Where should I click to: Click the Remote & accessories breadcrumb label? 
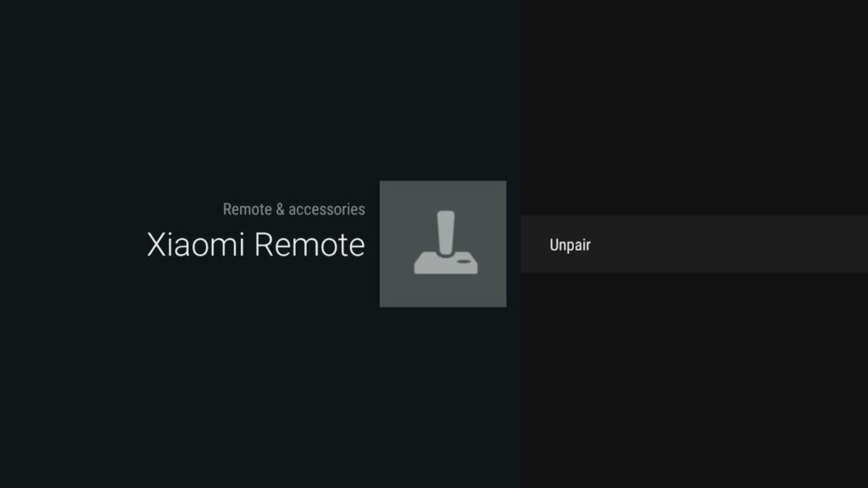point(294,209)
